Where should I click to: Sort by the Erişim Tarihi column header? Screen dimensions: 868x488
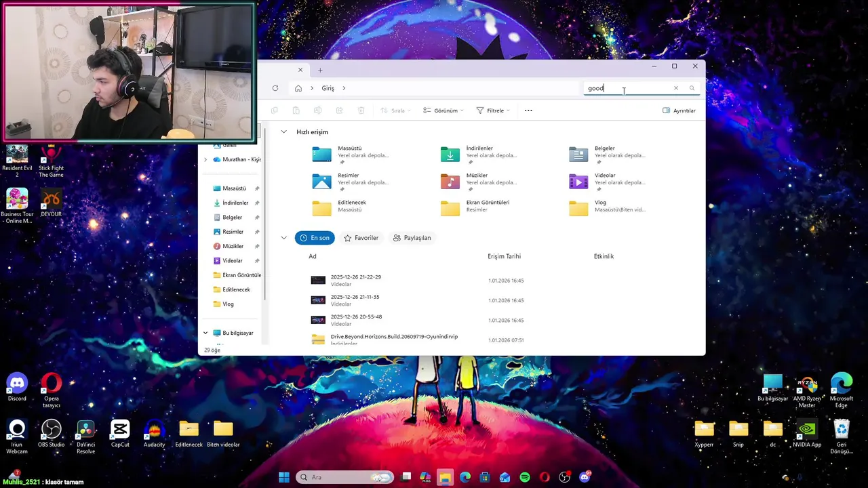(x=504, y=256)
